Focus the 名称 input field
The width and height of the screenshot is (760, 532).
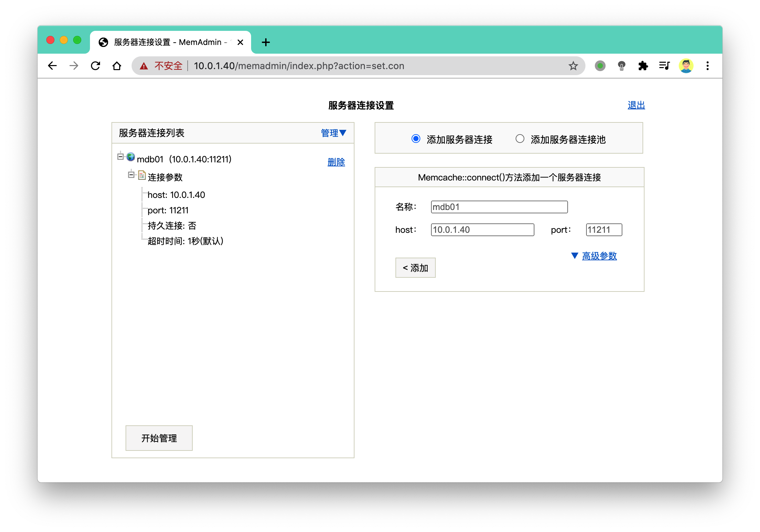pyautogui.click(x=499, y=207)
